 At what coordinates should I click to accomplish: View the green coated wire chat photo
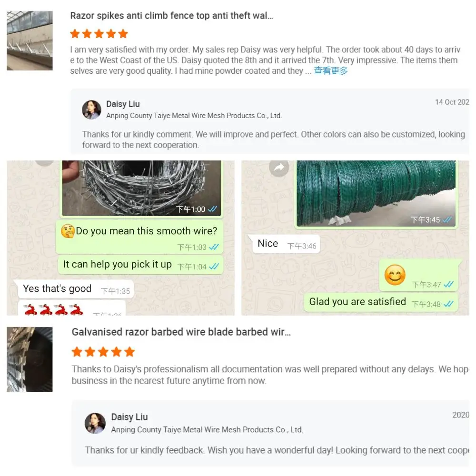[x=376, y=193]
